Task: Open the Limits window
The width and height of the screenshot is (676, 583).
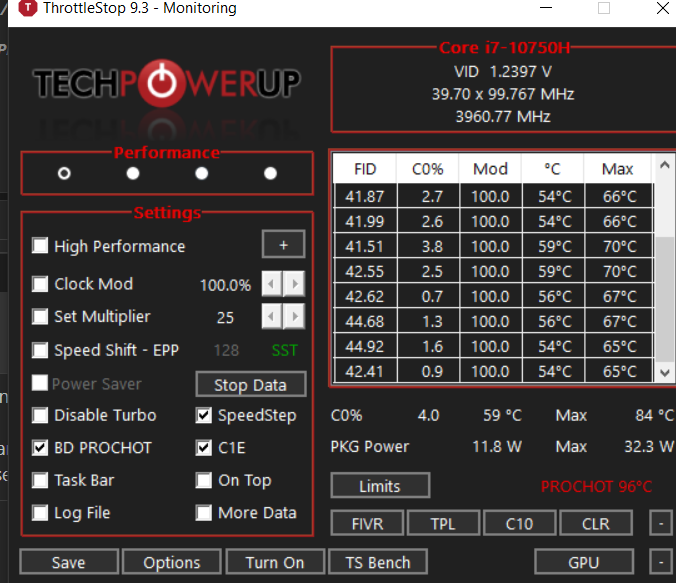Action: click(x=380, y=486)
